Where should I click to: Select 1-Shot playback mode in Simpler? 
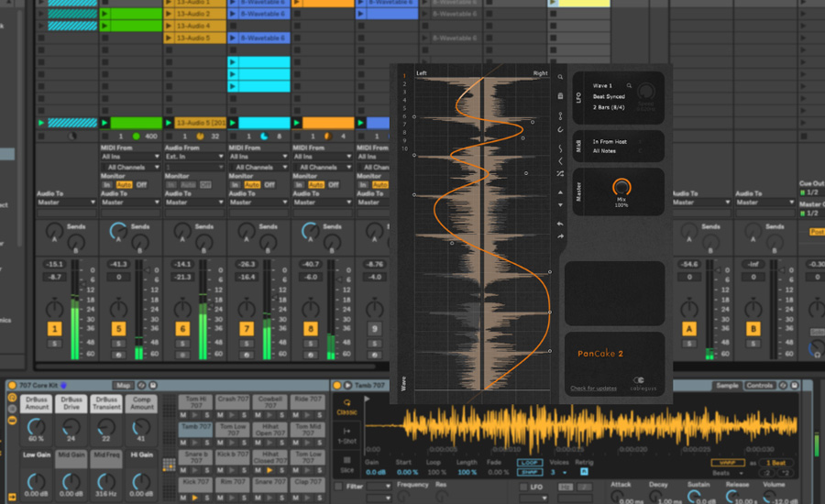[x=346, y=435]
